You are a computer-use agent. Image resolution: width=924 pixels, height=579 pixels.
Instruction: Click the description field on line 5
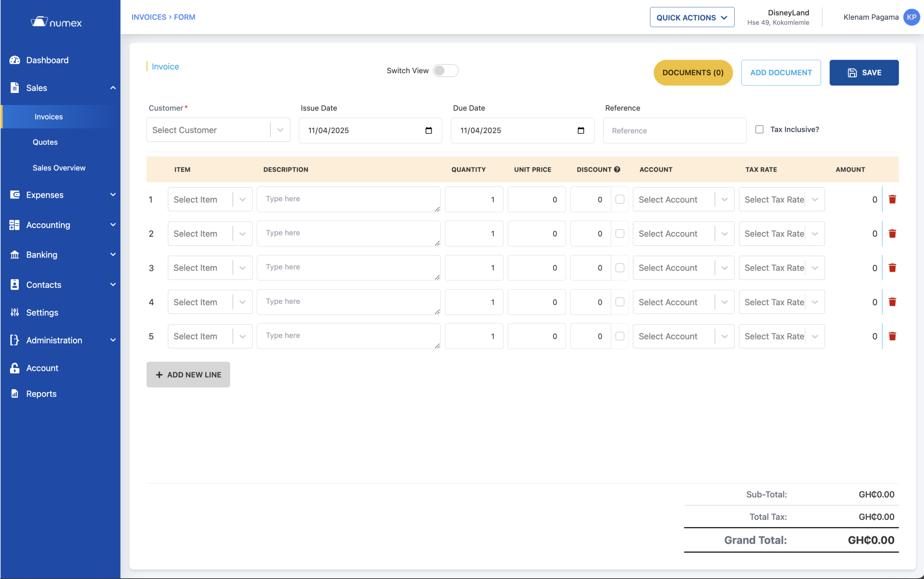349,336
